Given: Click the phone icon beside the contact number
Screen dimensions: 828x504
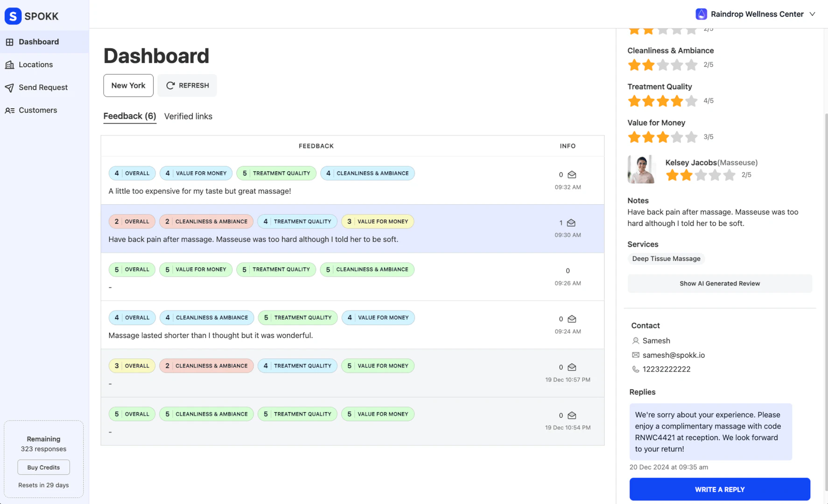Looking at the screenshot, I should coord(635,369).
